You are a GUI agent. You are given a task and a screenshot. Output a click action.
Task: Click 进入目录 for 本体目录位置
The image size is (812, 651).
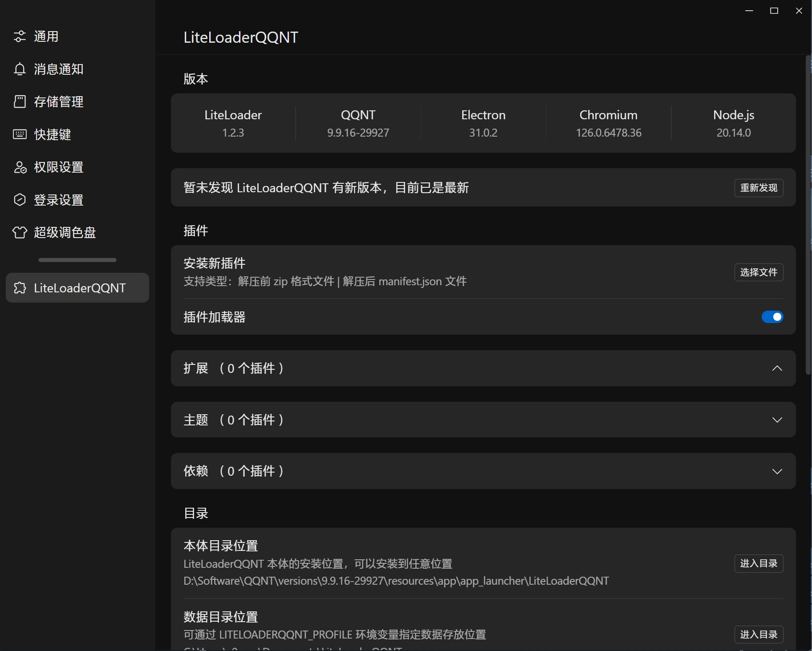point(759,563)
